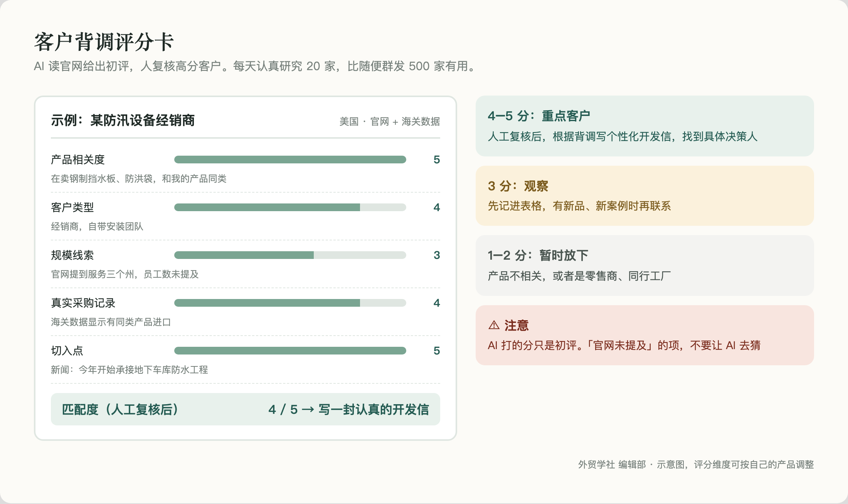Click the note 经销商，自带安装团队
The width and height of the screenshot is (848, 504).
97,226
